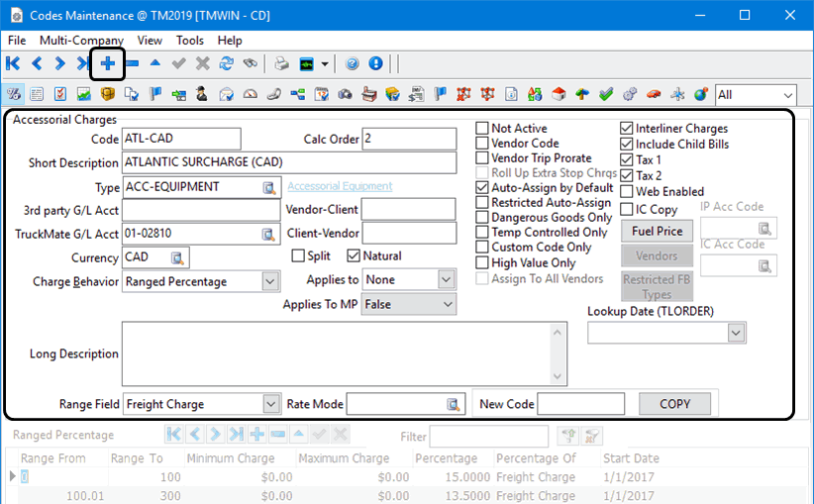Click the blue plus Insert record button
This screenshot has height=504, width=814.
pos(107,64)
